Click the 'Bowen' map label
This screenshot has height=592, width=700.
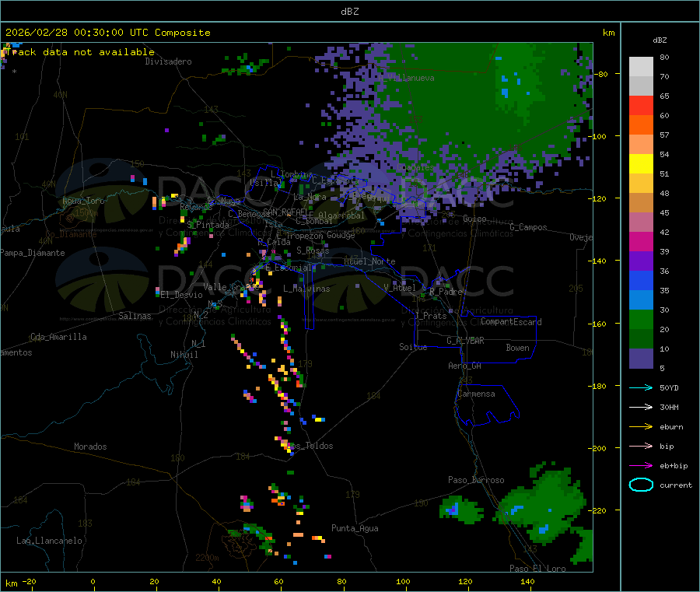point(517,348)
